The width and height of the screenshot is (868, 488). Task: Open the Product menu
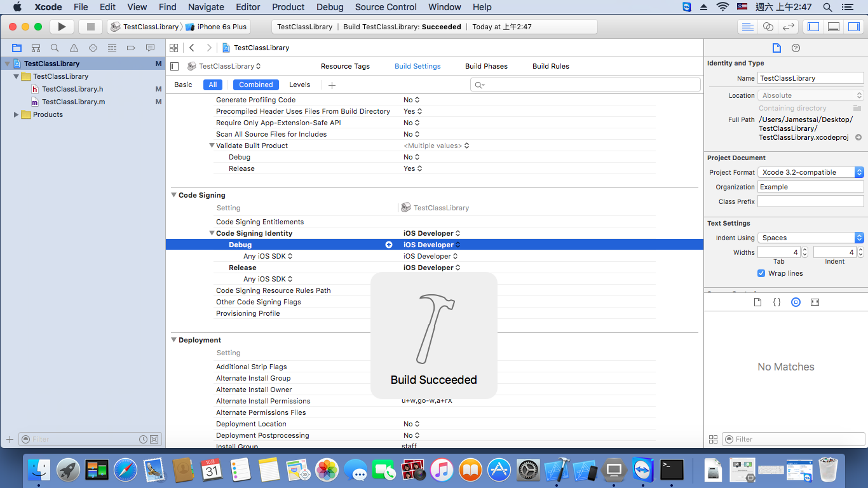288,7
